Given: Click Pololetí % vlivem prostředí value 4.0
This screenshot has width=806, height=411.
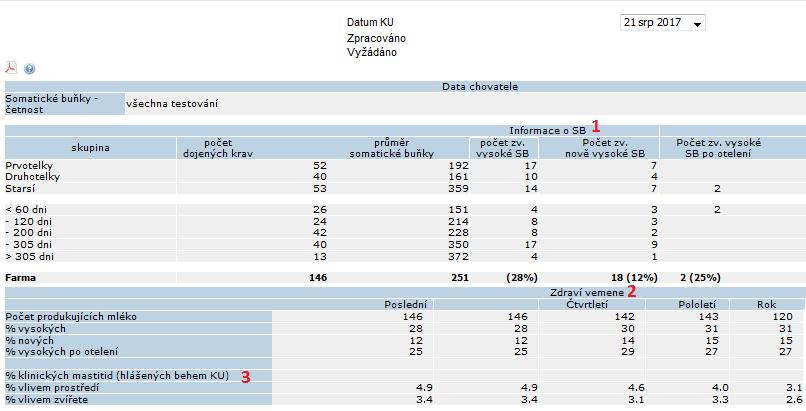Looking at the screenshot, I should (x=720, y=388).
